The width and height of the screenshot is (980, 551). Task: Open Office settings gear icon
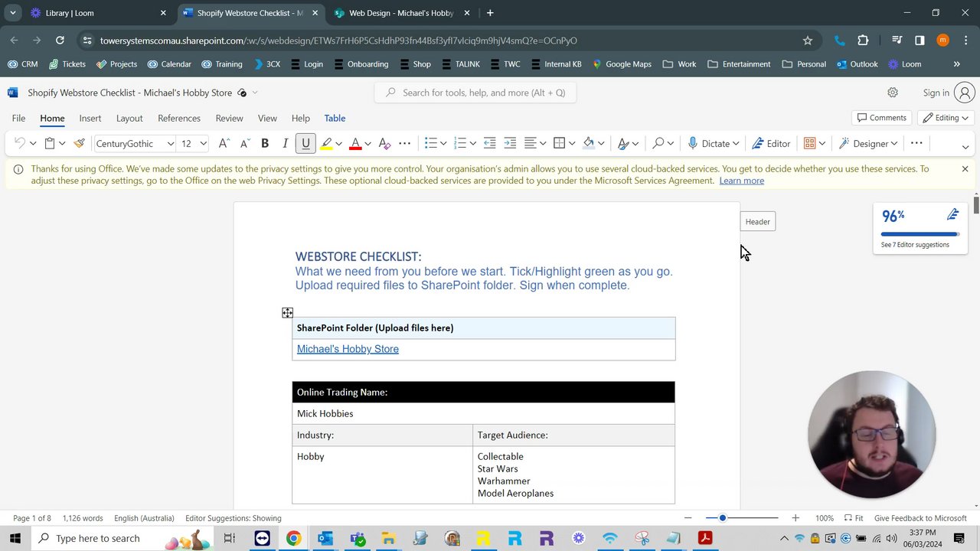pos(893,93)
